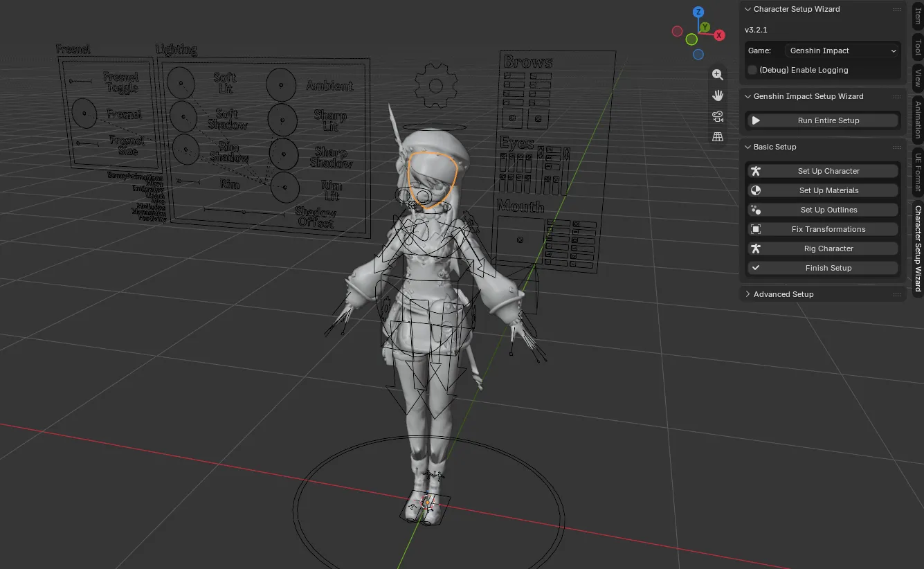The height and width of the screenshot is (569, 924).
Task: Collapse the Genshin Impact Setup Wizard panel
Action: click(748, 96)
